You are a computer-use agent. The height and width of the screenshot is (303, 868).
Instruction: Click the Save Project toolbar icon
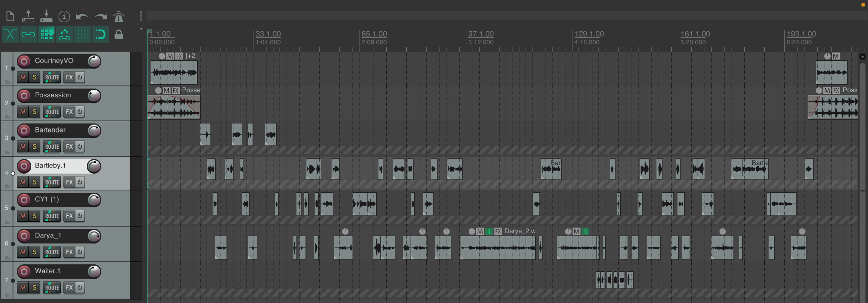pos(46,16)
